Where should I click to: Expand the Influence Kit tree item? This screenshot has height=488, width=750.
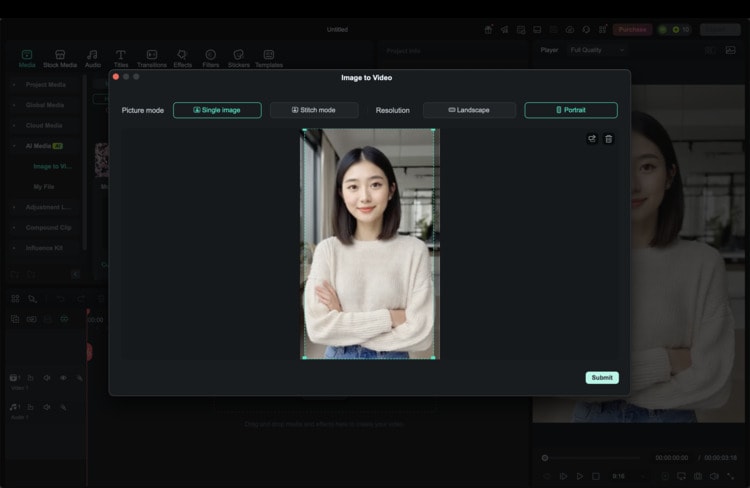pyautogui.click(x=14, y=248)
